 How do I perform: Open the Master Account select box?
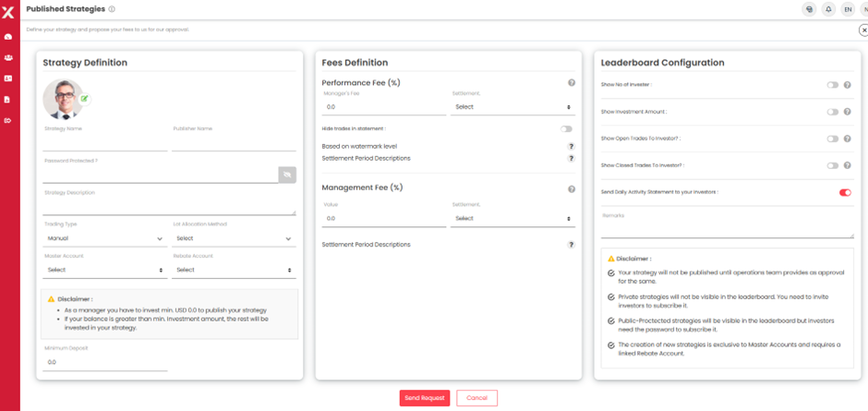point(104,270)
